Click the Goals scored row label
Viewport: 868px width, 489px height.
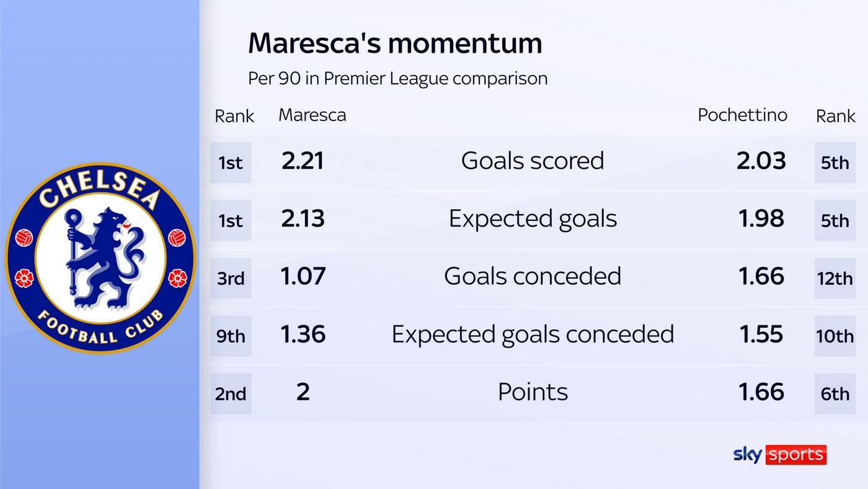(533, 161)
